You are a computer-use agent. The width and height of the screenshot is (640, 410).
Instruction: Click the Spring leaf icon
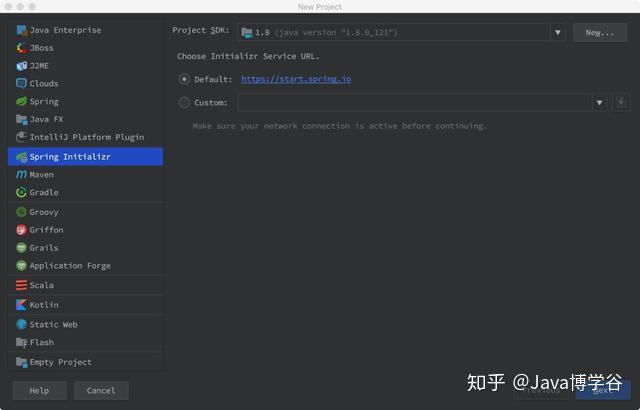pyautogui.click(x=22, y=101)
